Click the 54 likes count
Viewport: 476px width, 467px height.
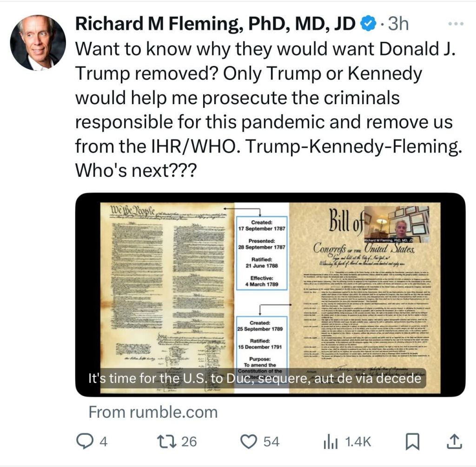tap(271, 441)
